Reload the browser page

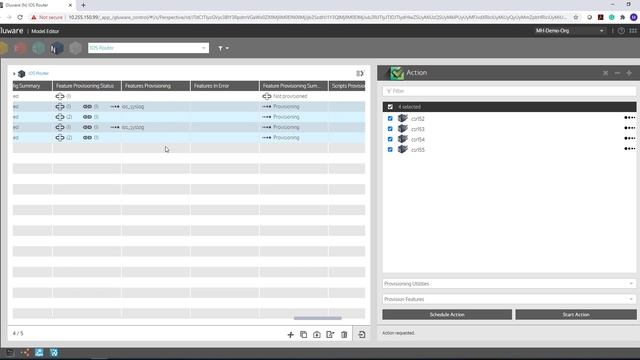point(20,17)
